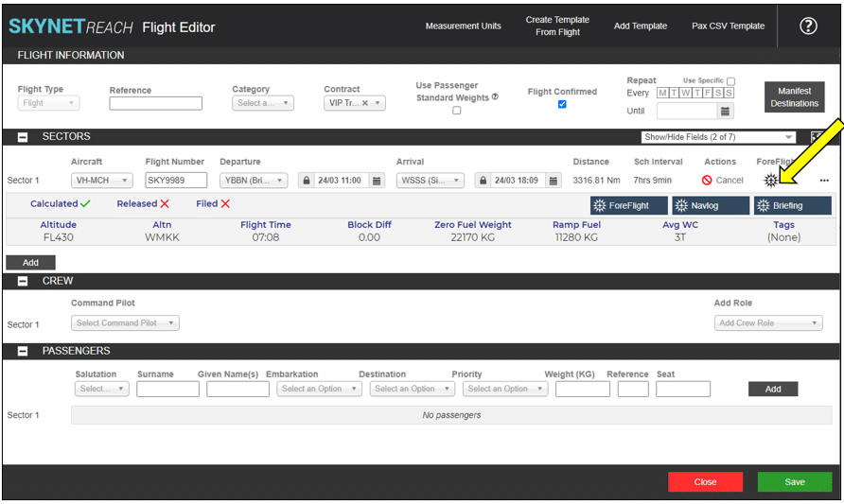This screenshot has width=844, height=504.
Task: Open the Contract dropdown arrow
Action: (378, 103)
